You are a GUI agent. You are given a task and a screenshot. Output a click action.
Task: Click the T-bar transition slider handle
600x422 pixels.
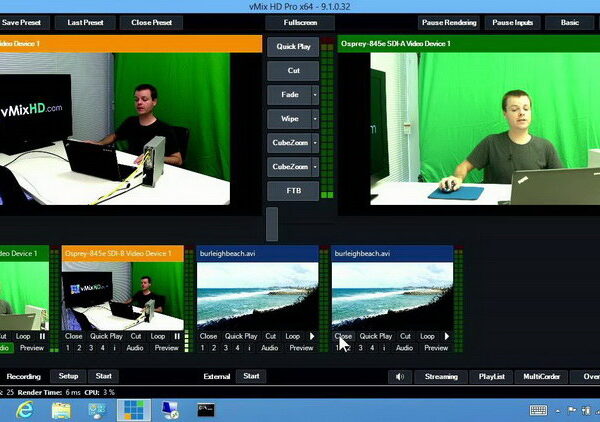[x=272, y=224]
